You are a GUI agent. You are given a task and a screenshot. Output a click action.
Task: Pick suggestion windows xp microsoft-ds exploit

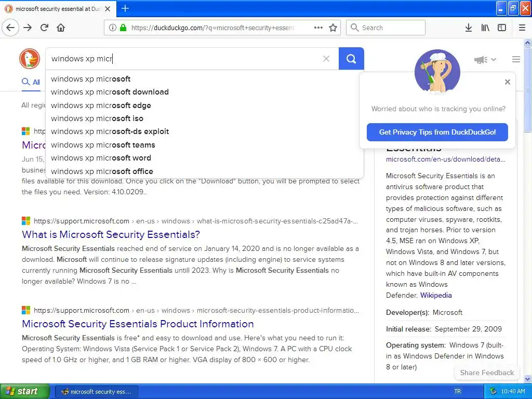205,131
